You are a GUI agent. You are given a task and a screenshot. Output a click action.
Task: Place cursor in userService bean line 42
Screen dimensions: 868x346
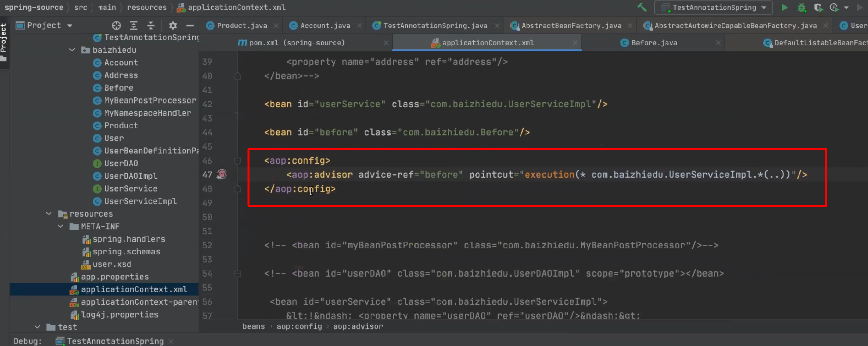(x=435, y=104)
